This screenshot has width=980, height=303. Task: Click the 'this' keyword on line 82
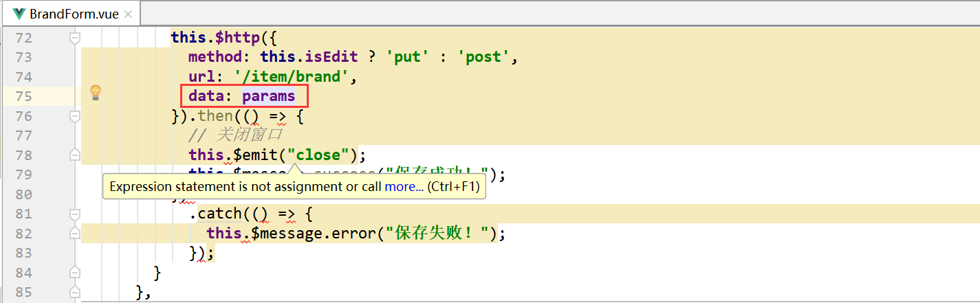click(224, 234)
